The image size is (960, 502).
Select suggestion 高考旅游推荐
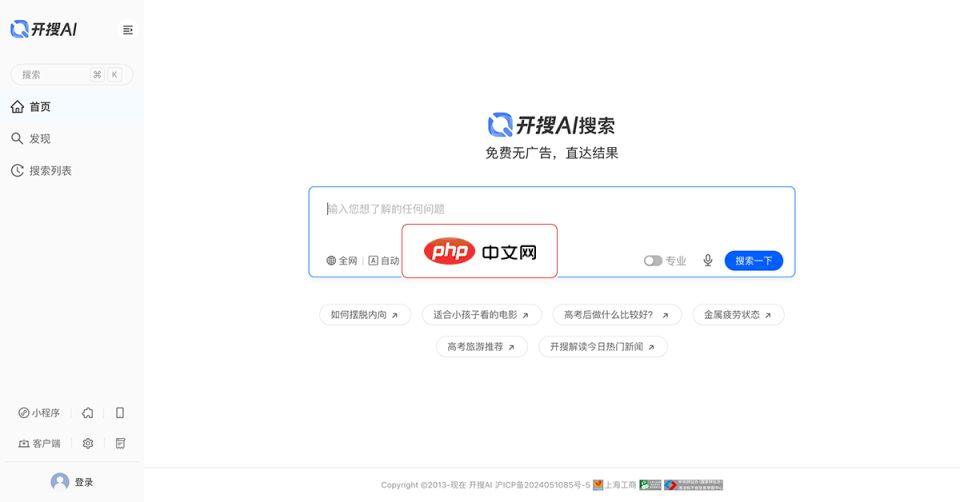pyautogui.click(x=481, y=347)
